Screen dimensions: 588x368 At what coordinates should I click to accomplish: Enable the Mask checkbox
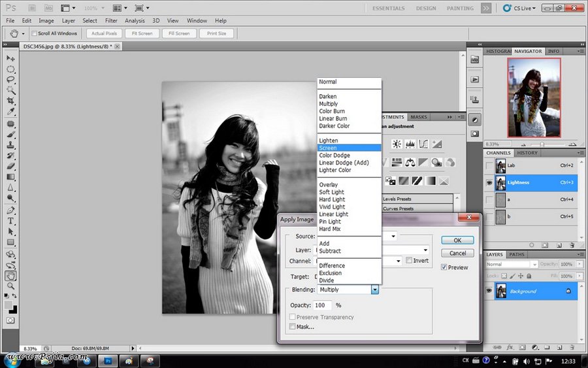point(292,326)
